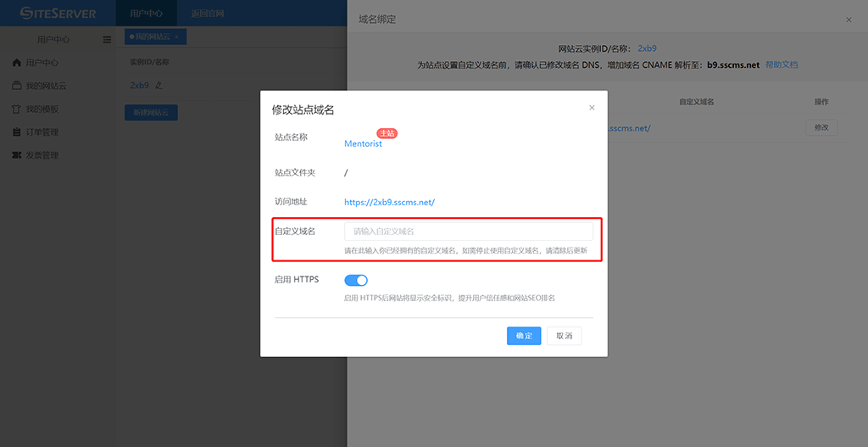Click the 我的模板 shirt icon
This screenshot has width=868, height=447.
(17, 109)
